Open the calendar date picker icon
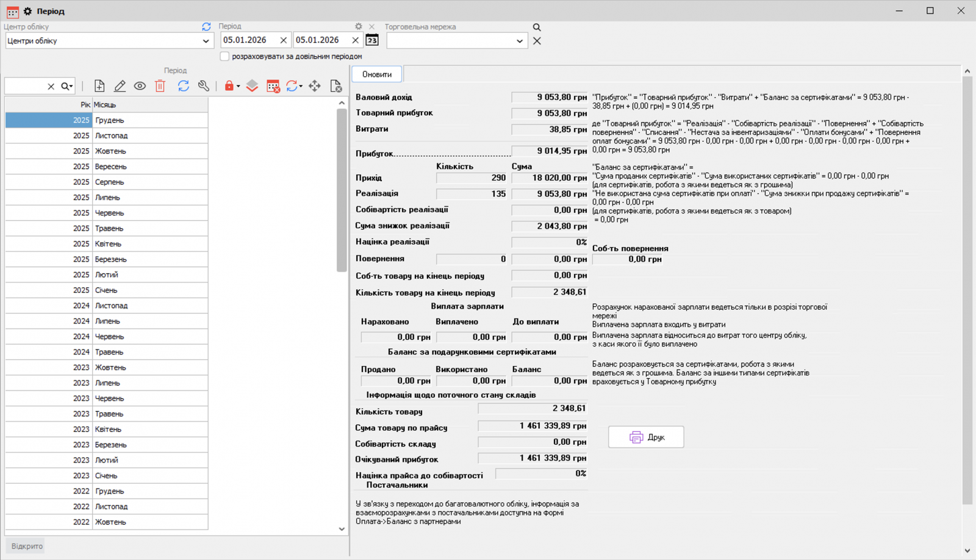Screen dimensions: 976x560 tap(372, 40)
